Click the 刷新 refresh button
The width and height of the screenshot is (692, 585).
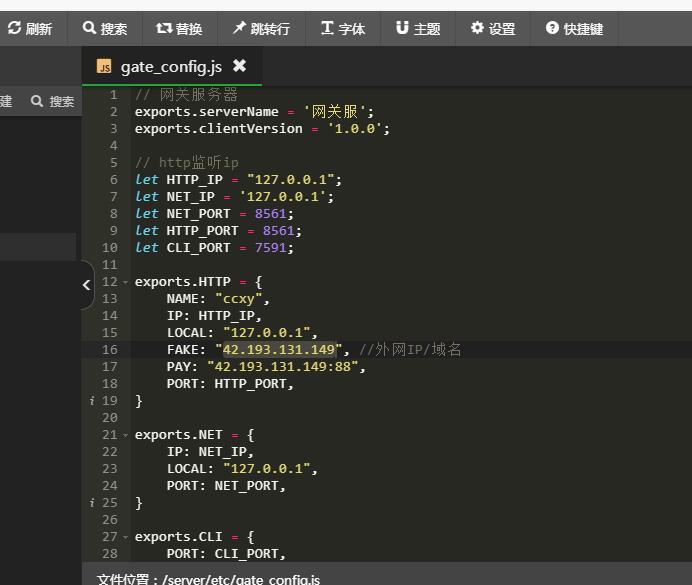(30, 29)
